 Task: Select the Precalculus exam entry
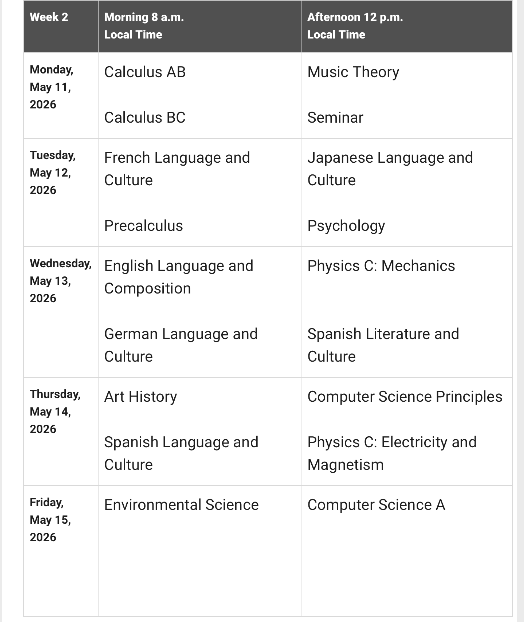(x=144, y=226)
